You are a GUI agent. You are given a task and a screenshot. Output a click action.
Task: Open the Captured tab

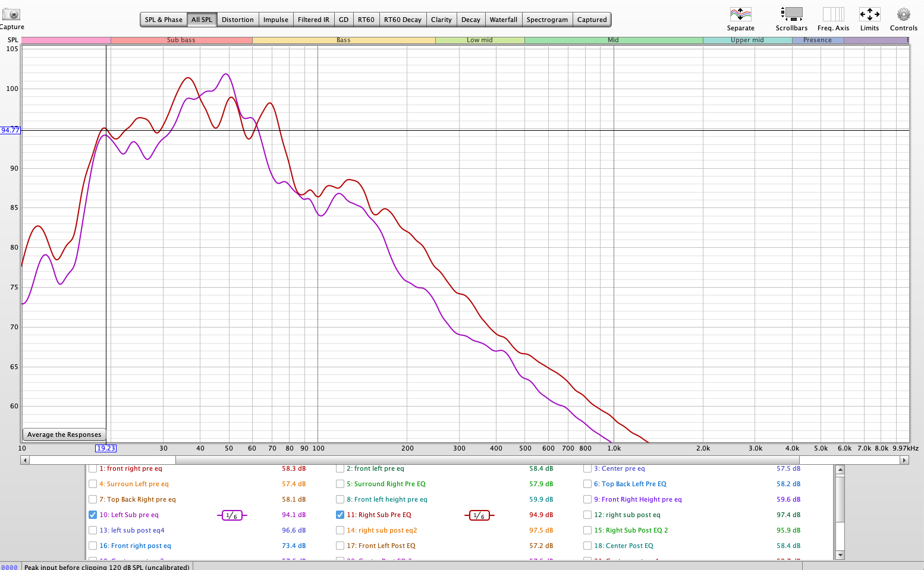[592, 20]
